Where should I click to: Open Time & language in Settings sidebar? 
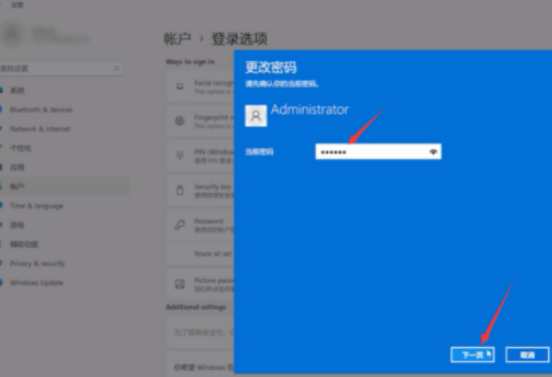click(x=37, y=206)
